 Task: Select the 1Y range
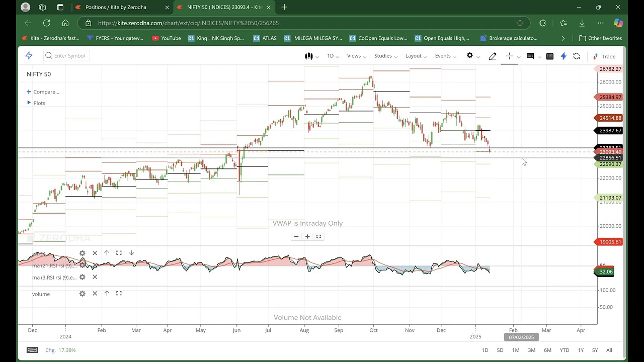coord(581,350)
